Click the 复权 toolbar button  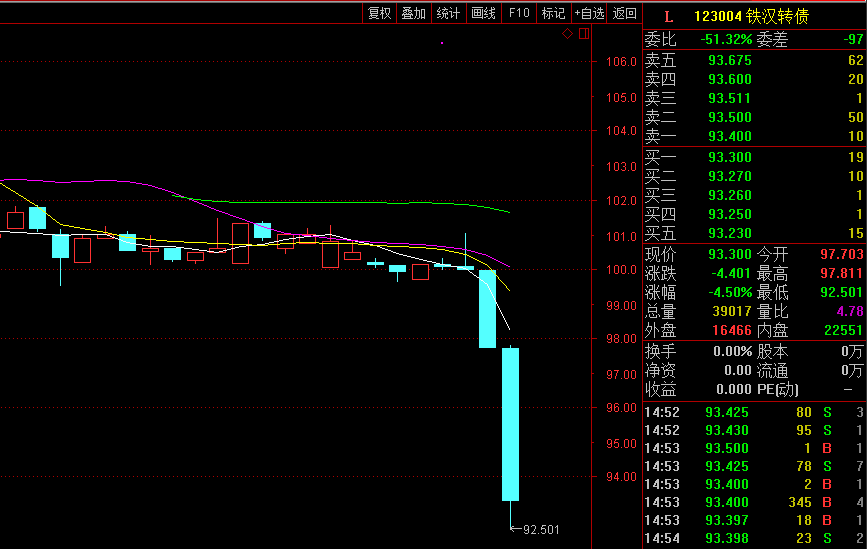click(x=379, y=13)
